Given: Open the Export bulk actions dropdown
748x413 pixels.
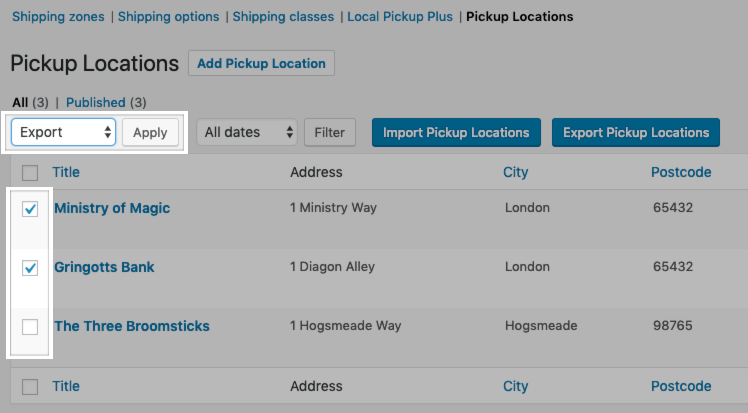Looking at the screenshot, I should (63, 132).
